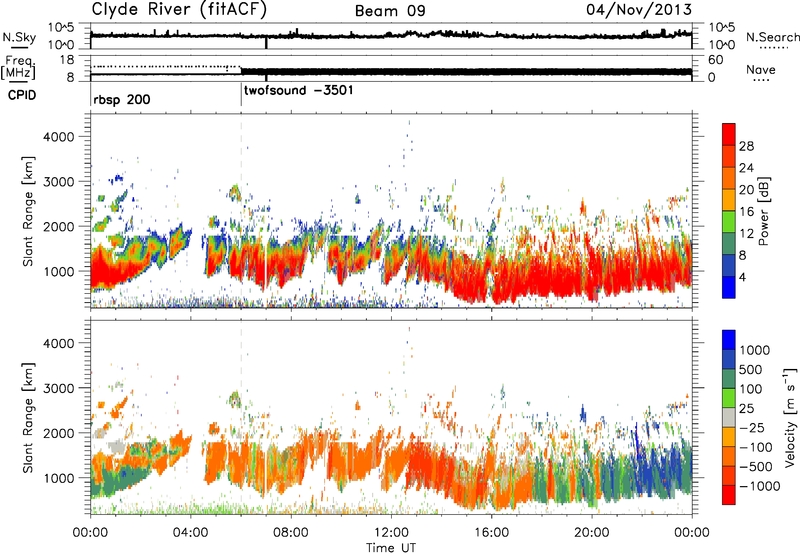Click the '08:00' time axis tick label
The width and height of the screenshot is (800, 554).
291,533
